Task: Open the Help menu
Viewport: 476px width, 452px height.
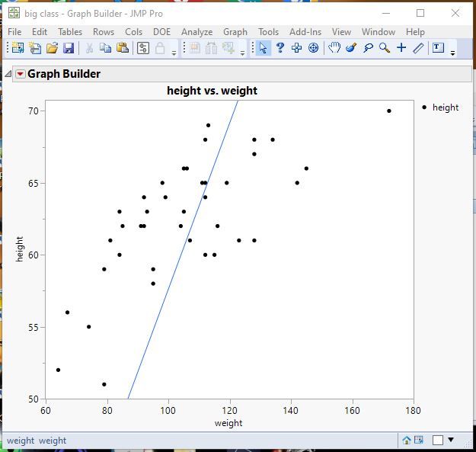Action: [x=415, y=32]
